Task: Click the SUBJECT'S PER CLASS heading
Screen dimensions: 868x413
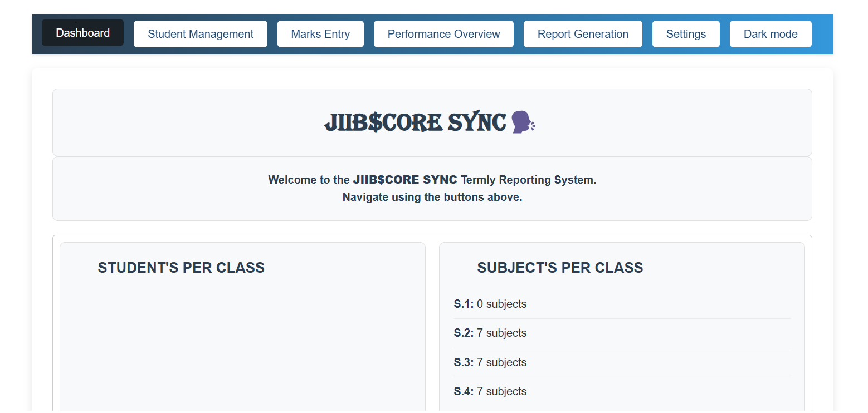Action: [560, 267]
